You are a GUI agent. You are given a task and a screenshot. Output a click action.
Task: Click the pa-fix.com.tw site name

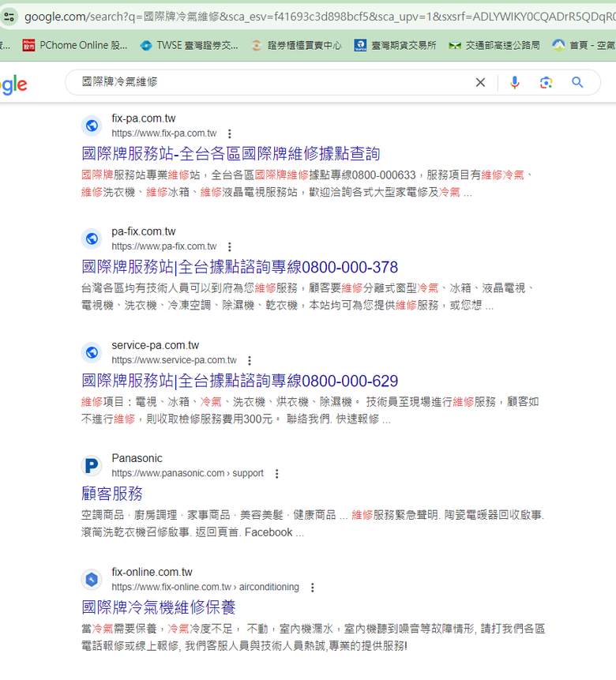point(144,231)
